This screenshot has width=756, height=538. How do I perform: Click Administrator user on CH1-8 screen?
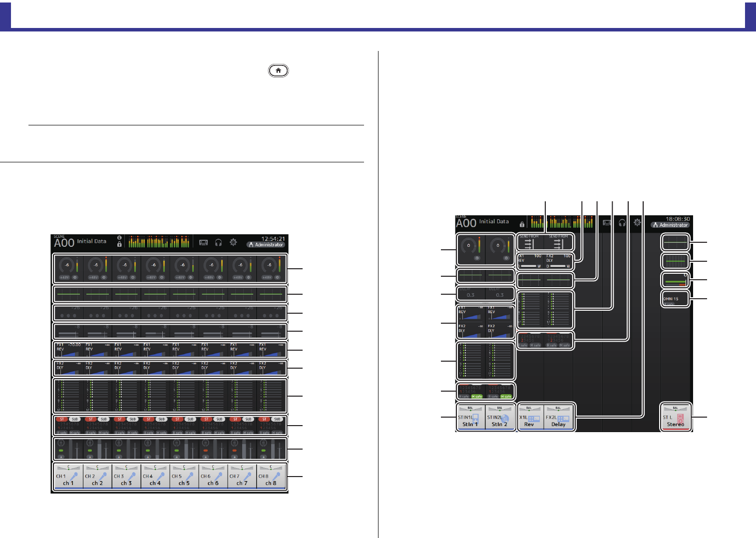click(266, 245)
